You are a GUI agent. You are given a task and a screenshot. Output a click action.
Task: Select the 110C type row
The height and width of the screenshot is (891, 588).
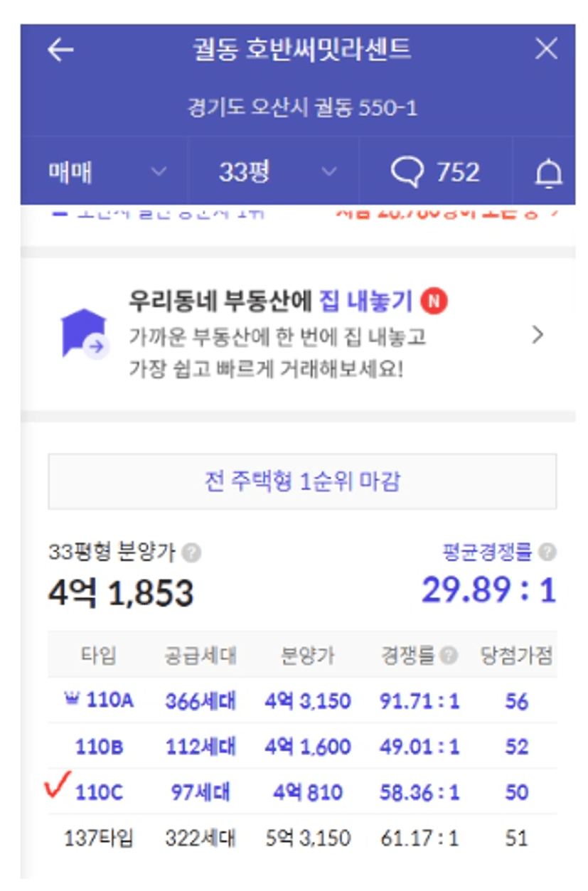click(x=302, y=792)
